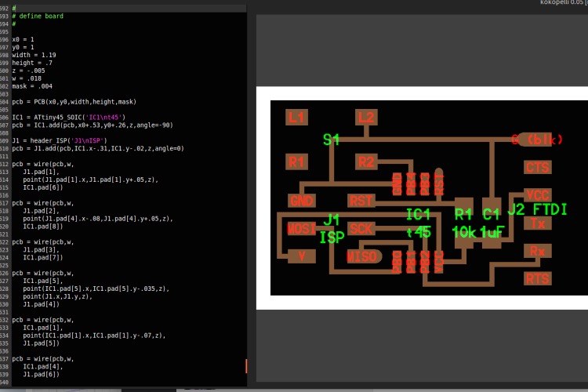The image size is (588, 392).
Task: Click the 'point(J1.x,J1.y,z),' line
Action: pos(58,296)
